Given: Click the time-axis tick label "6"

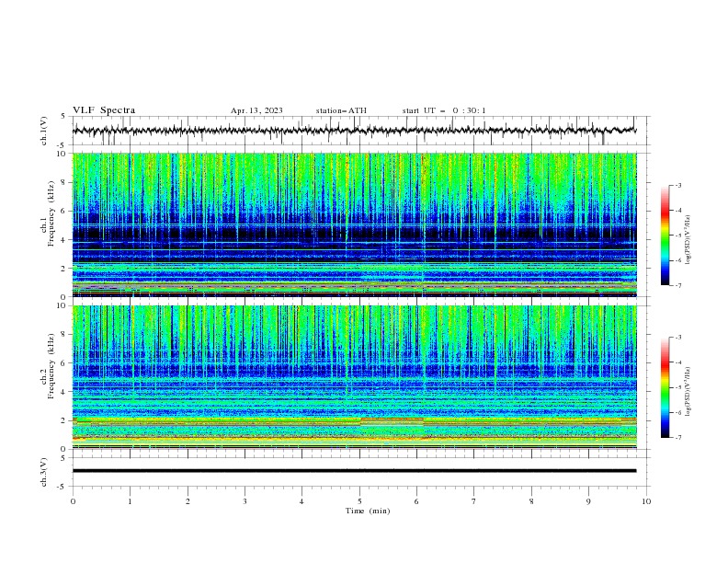Looking at the screenshot, I should [x=416, y=501].
